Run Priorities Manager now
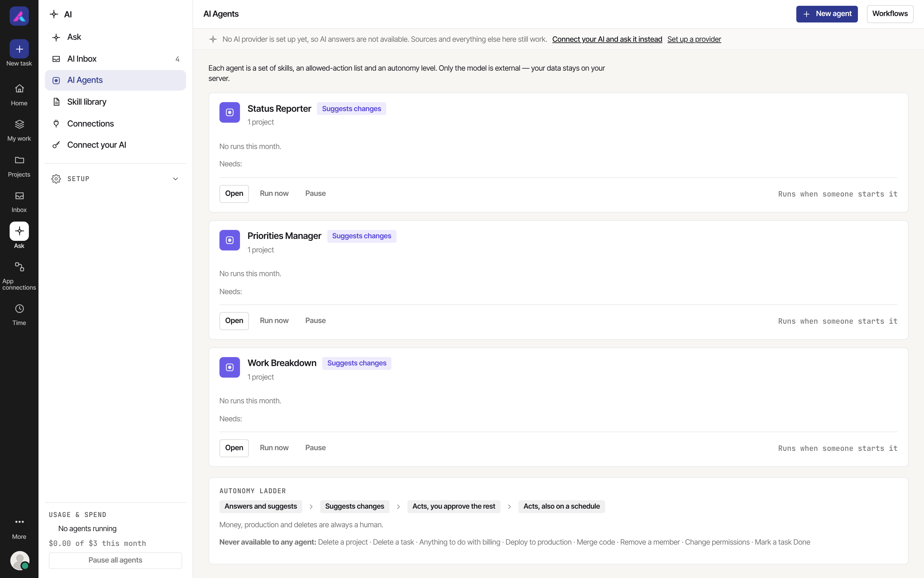Image resolution: width=924 pixels, height=578 pixels. point(274,321)
